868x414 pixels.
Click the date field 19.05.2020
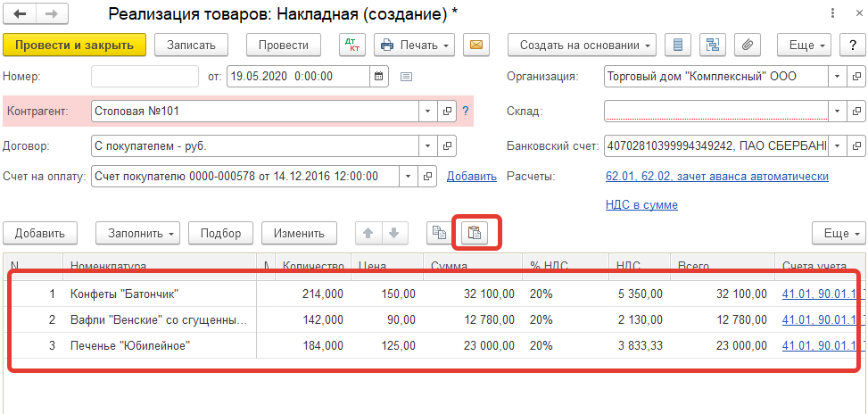(x=298, y=77)
